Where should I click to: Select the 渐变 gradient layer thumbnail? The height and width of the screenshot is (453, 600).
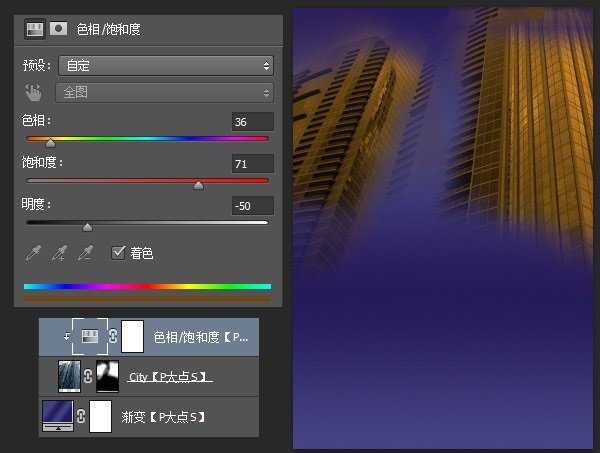point(58,416)
